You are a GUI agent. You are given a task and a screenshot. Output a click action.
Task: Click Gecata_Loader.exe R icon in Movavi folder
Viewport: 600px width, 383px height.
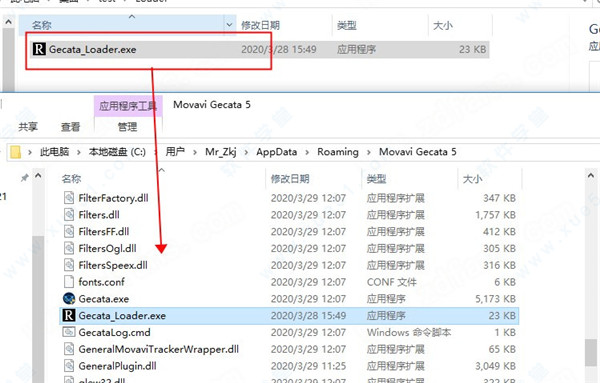coord(68,315)
